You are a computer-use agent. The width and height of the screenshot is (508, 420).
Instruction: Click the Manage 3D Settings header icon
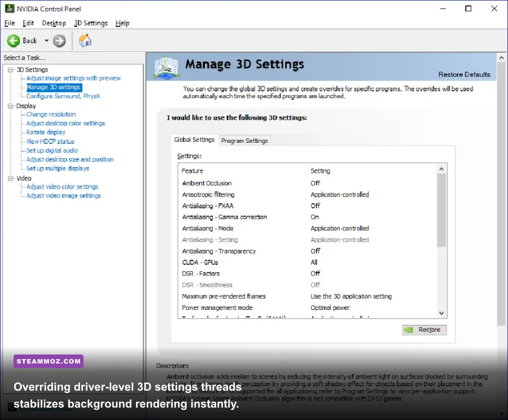166,67
